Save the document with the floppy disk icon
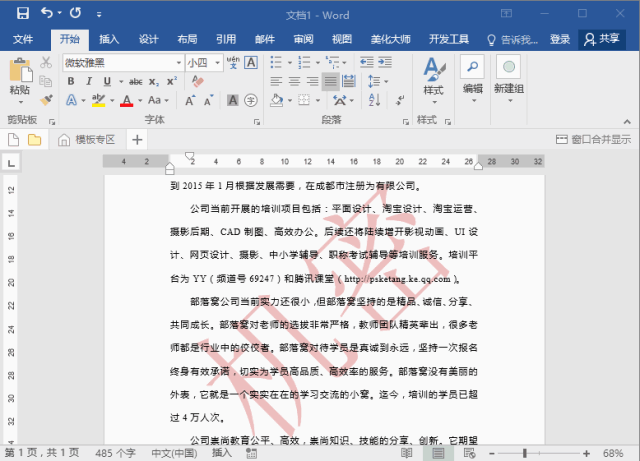The width and height of the screenshot is (640, 461). pos(23,13)
